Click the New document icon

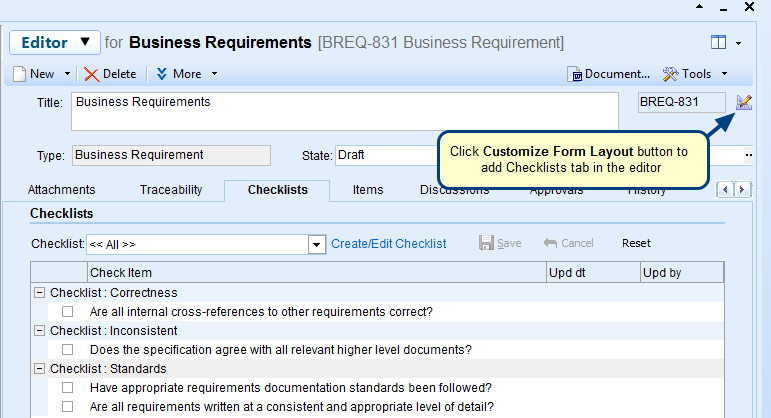pos(21,74)
